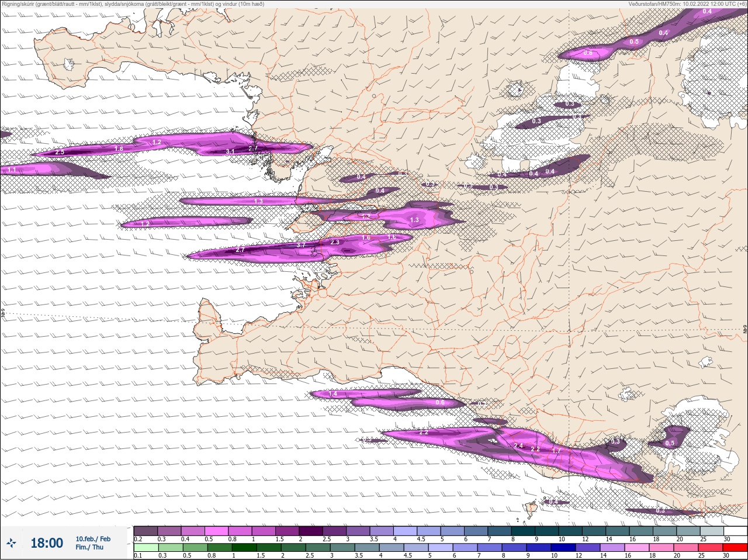Click the 1.1 value at the left map edge
This screenshot has width=748, height=560.
pos(12,170)
